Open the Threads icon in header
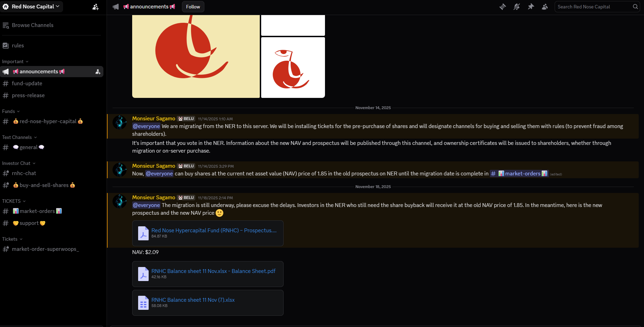644x327 pixels. [x=503, y=7]
